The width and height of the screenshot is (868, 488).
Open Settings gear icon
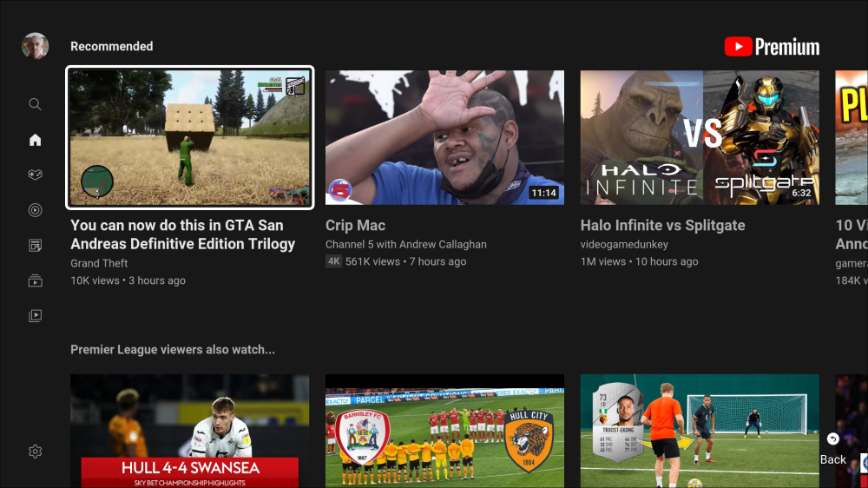coord(35,452)
